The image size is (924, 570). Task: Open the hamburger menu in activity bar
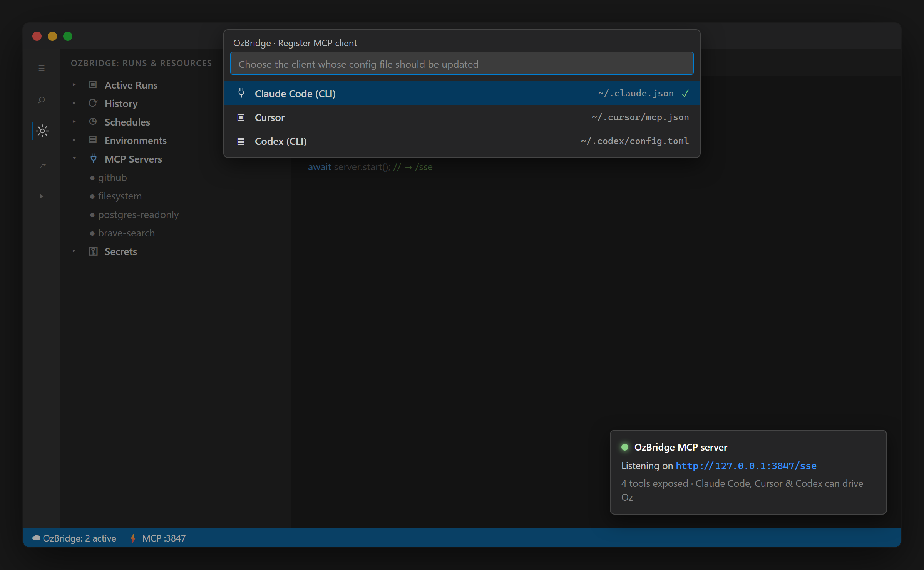pos(42,68)
